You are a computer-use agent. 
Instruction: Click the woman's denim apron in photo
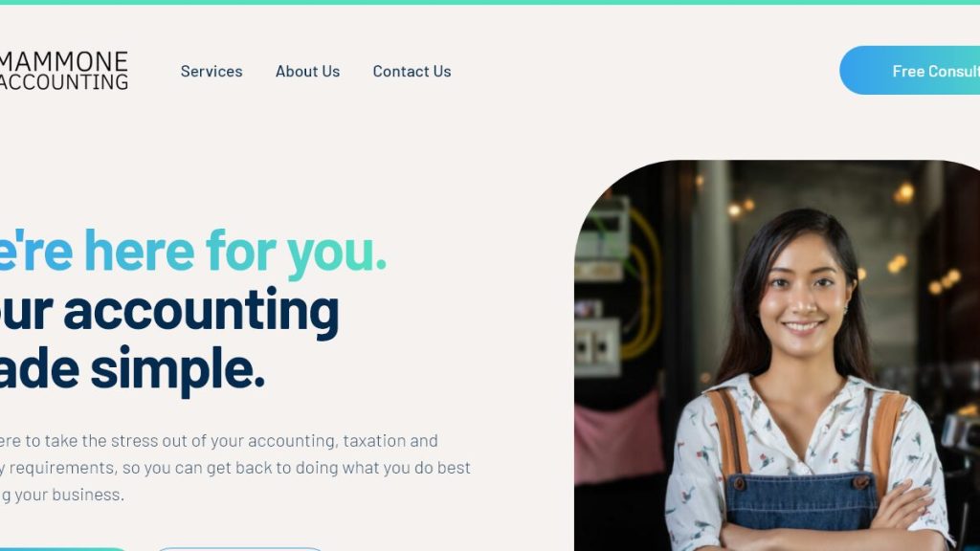tap(803, 499)
